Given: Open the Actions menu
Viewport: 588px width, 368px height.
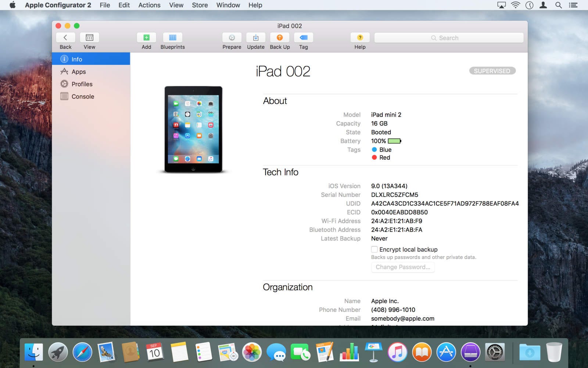Looking at the screenshot, I should pyautogui.click(x=149, y=5).
